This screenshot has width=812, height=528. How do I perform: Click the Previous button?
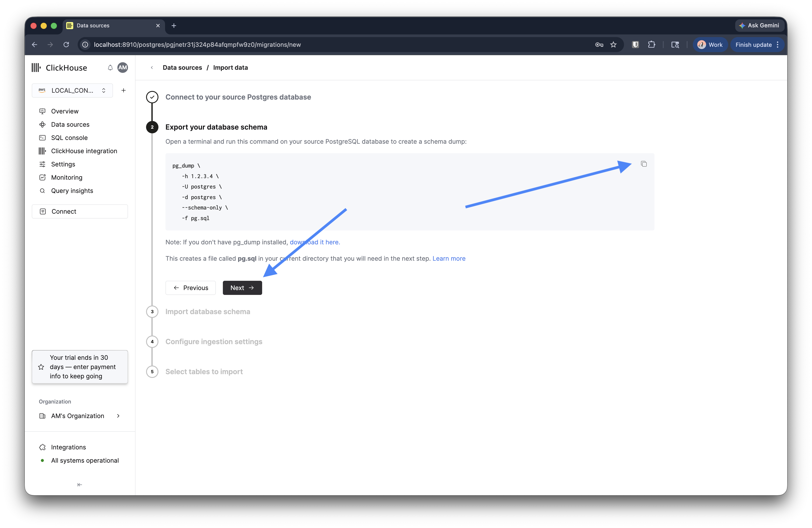pos(190,288)
